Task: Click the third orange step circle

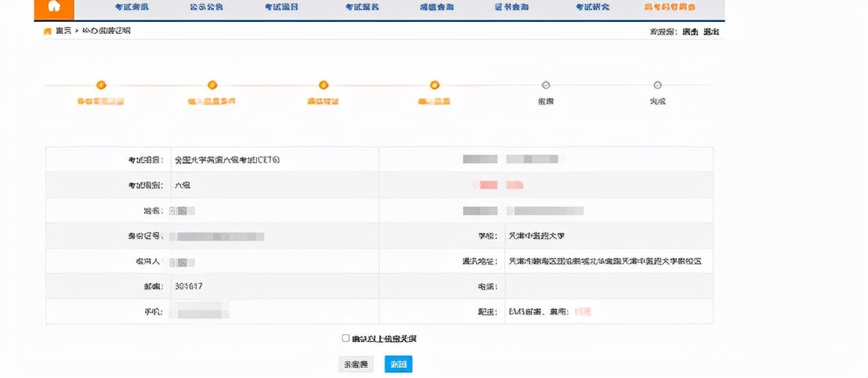Action: click(324, 85)
